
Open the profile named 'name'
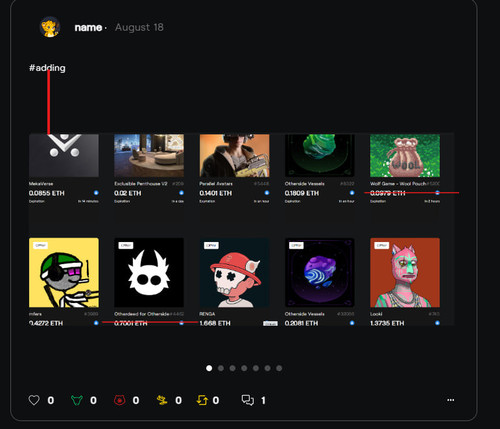pos(88,27)
